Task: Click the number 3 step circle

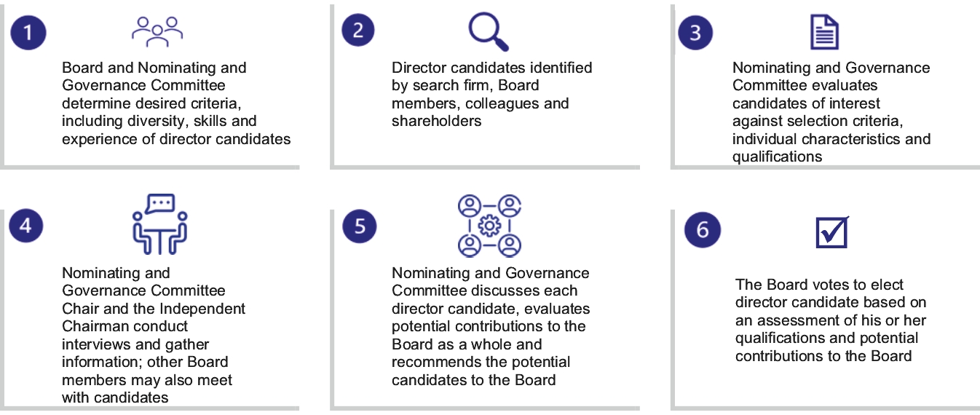Action: (x=695, y=33)
